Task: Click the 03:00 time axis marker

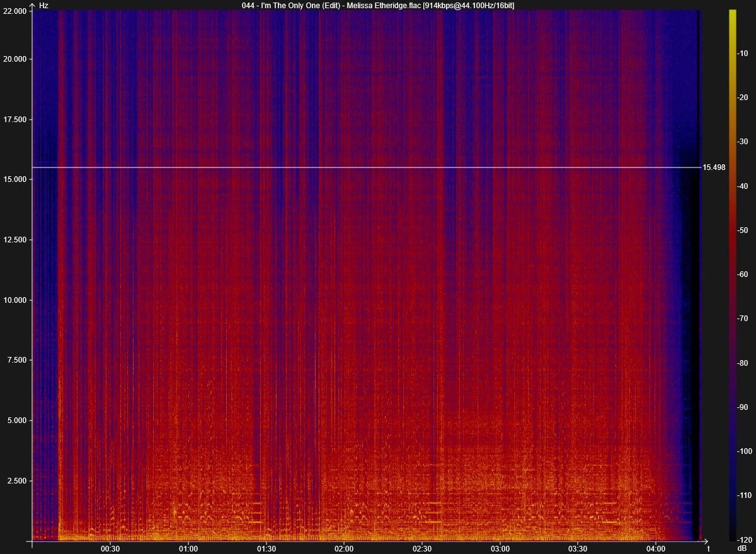Action: (x=500, y=548)
